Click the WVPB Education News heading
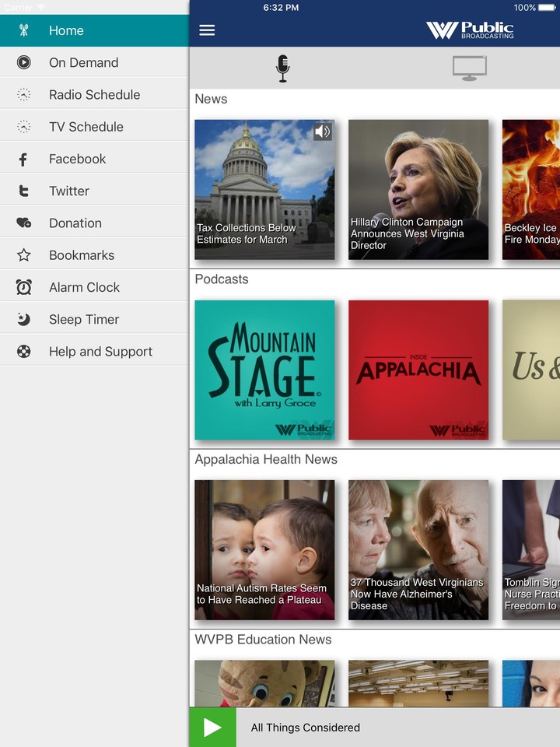 [x=263, y=640]
